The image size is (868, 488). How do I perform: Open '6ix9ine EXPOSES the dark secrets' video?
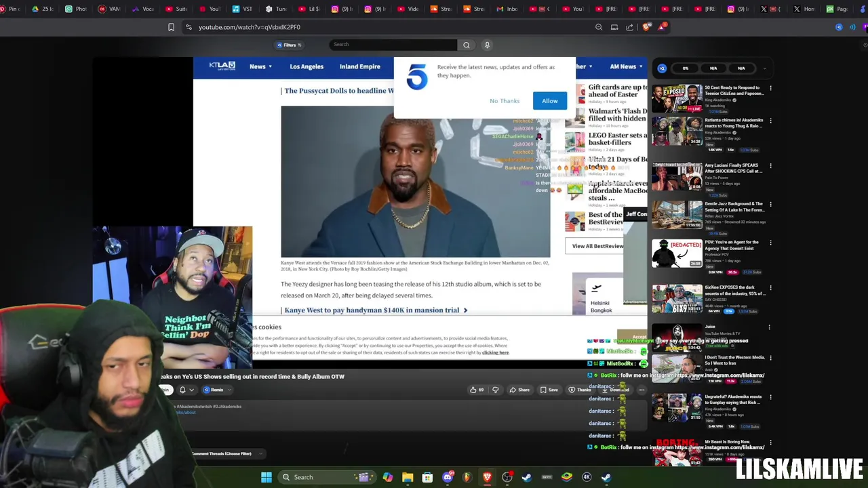coord(677,299)
